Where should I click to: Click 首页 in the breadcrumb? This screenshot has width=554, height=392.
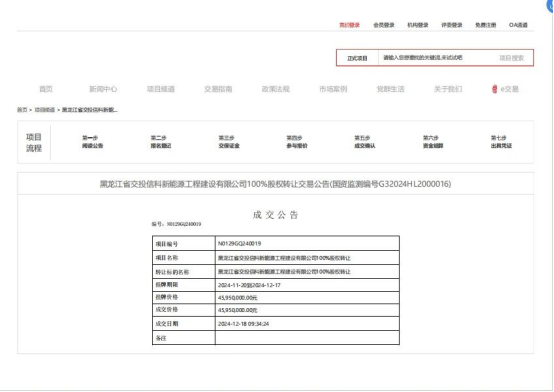point(22,110)
